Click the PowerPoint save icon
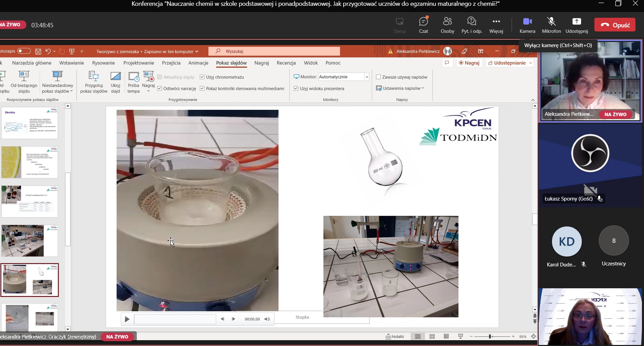The image size is (644, 346). coord(38,52)
